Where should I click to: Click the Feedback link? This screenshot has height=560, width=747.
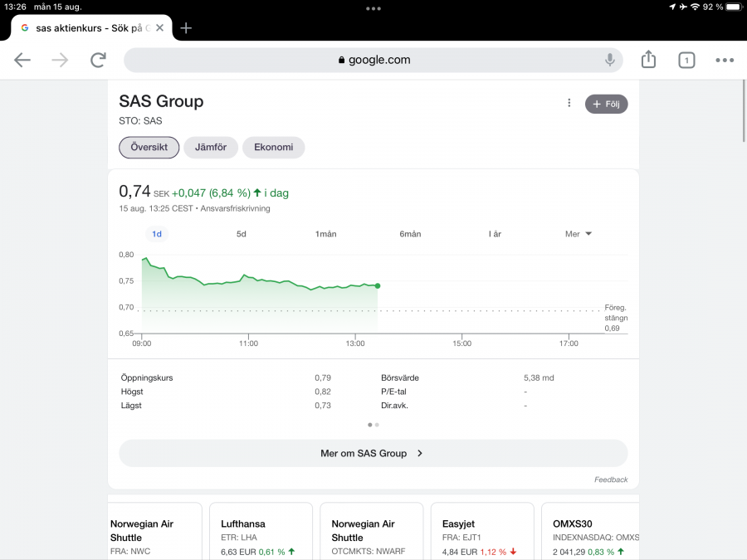pyautogui.click(x=611, y=480)
